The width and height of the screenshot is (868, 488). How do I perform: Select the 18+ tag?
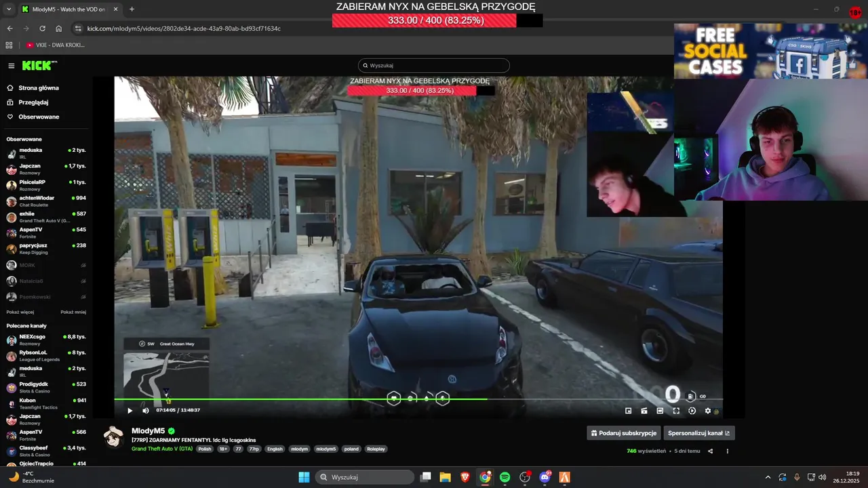[x=223, y=449]
